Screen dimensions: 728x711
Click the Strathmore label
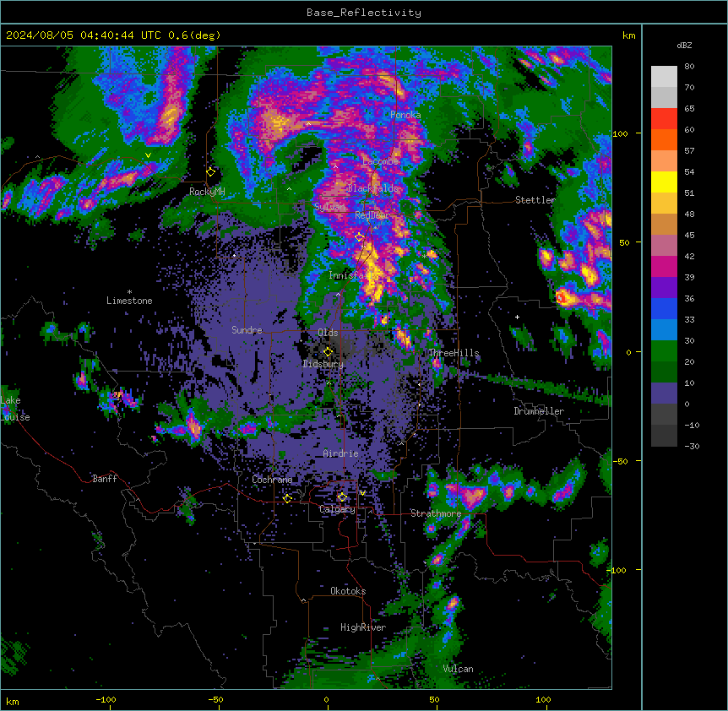[x=436, y=513]
